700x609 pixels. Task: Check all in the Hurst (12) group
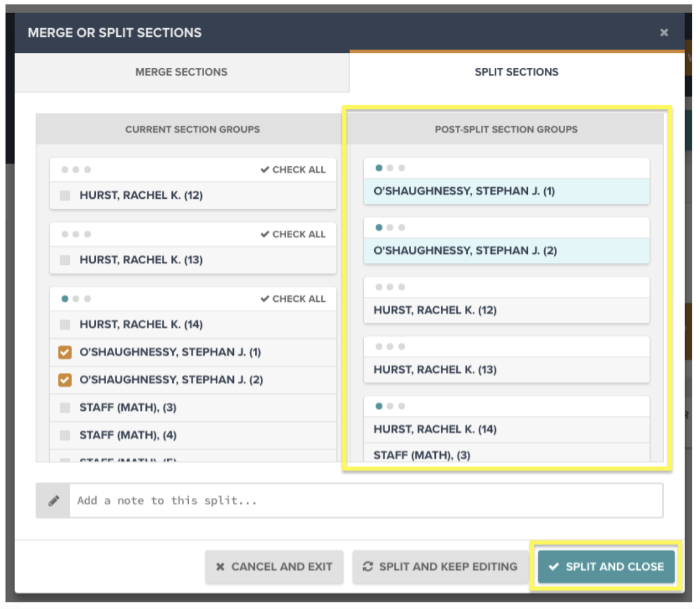click(293, 170)
